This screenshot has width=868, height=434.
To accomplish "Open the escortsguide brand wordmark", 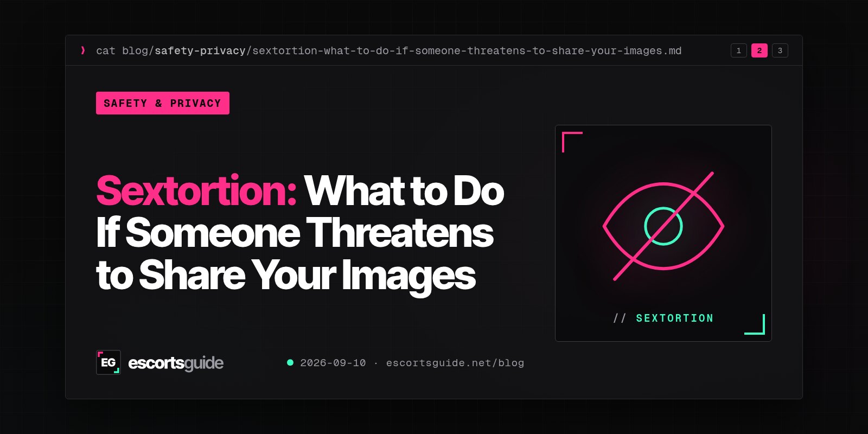I will point(176,363).
